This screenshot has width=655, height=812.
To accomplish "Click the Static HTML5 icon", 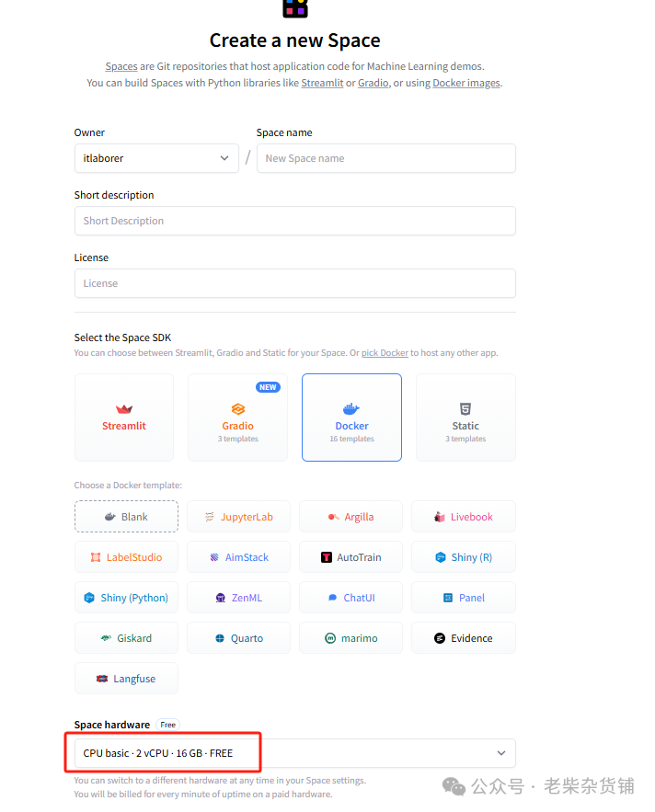I will coord(465,409).
